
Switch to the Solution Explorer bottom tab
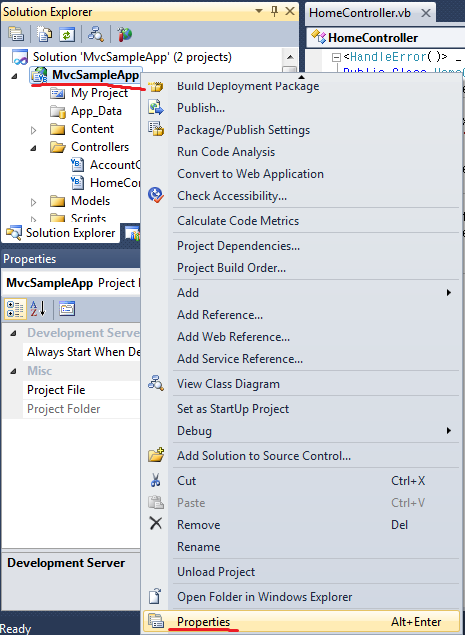click(x=61, y=233)
